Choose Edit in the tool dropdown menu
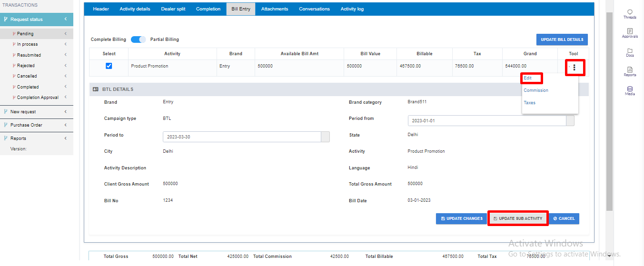Viewport: 644px width, 266px height. click(528, 78)
